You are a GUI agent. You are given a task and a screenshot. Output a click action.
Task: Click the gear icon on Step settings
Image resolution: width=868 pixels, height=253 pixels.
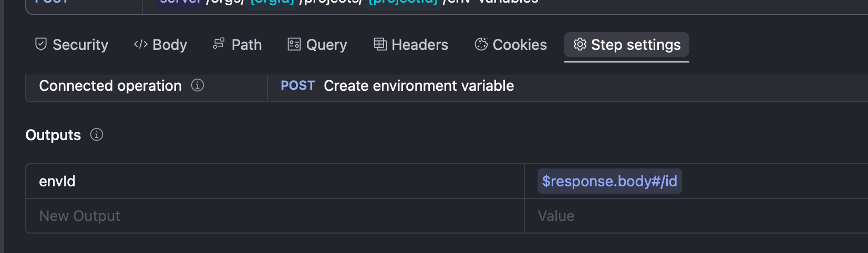[580, 44]
